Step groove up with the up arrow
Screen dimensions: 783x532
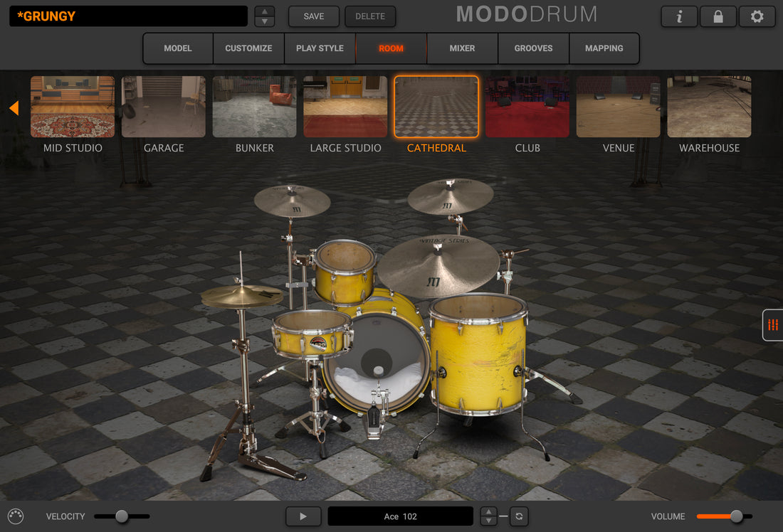[x=488, y=511]
